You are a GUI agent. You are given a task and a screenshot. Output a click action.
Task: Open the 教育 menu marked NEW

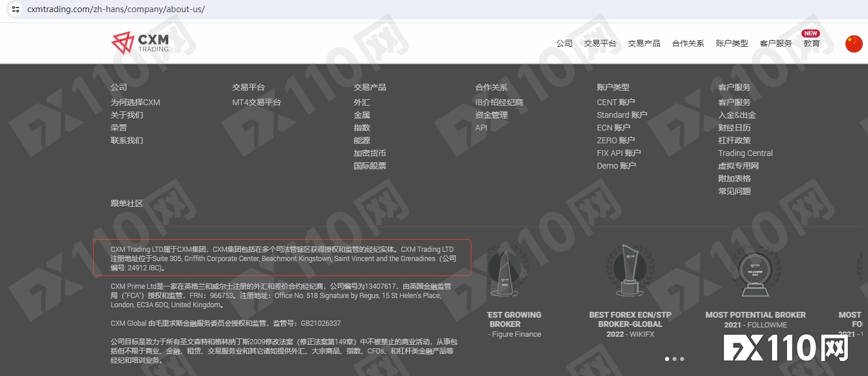[x=811, y=43]
